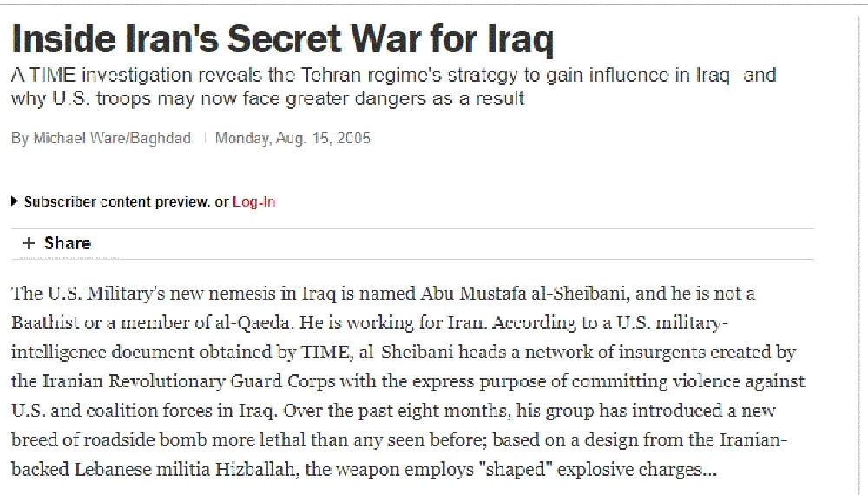Viewport: 868px width, 495px height.
Task: Open the Log-In link
Action: click(253, 201)
